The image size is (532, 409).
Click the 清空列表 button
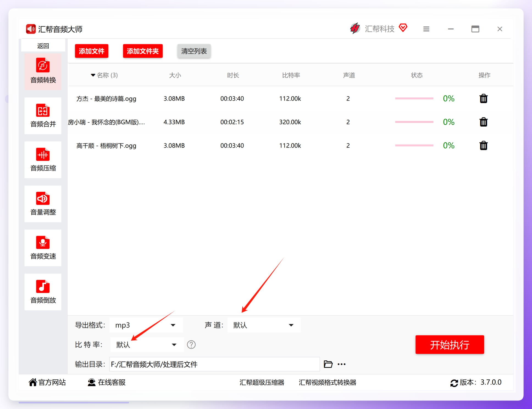[194, 51]
